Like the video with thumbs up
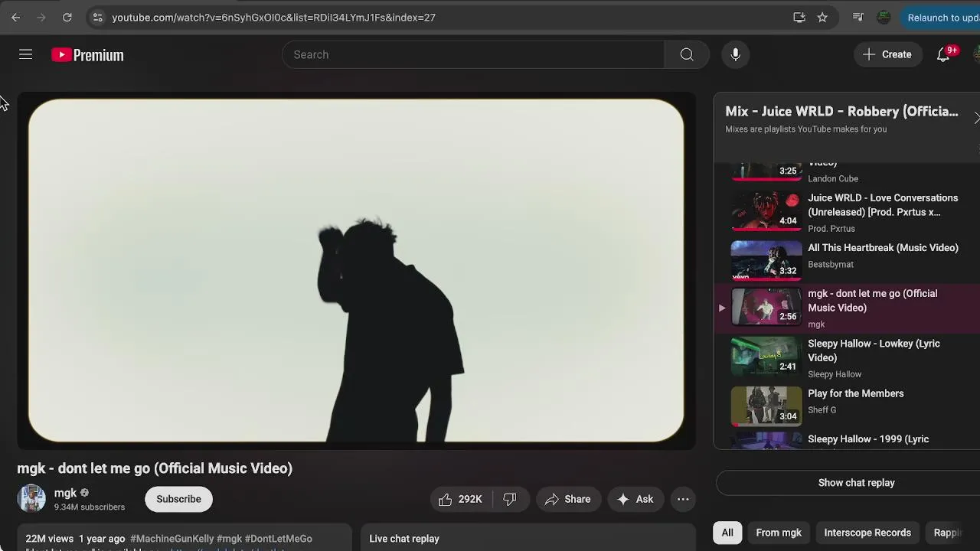This screenshot has width=980, height=551. tap(461, 499)
